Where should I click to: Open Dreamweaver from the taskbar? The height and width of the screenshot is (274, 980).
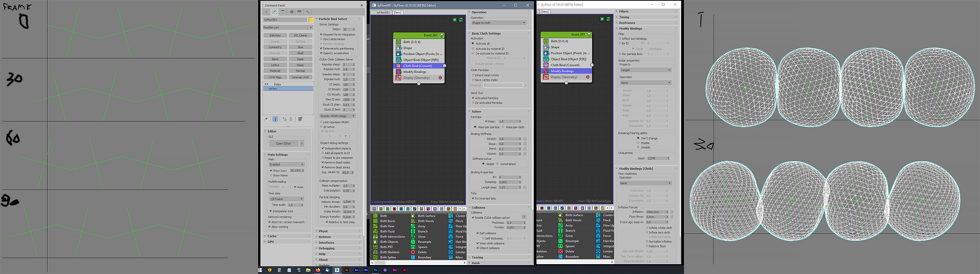click(x=395, y=270)
